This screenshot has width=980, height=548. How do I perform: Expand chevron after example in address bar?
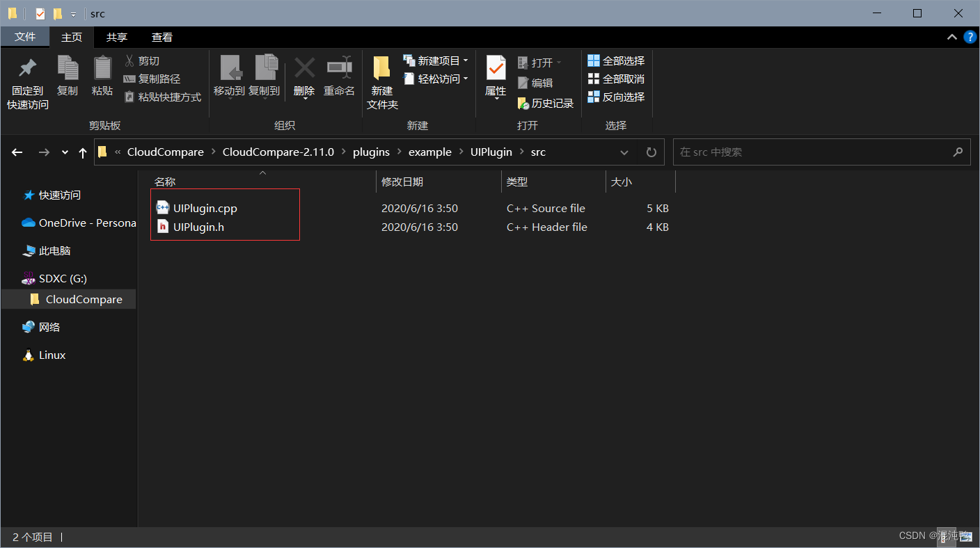[x=461, y=152]
